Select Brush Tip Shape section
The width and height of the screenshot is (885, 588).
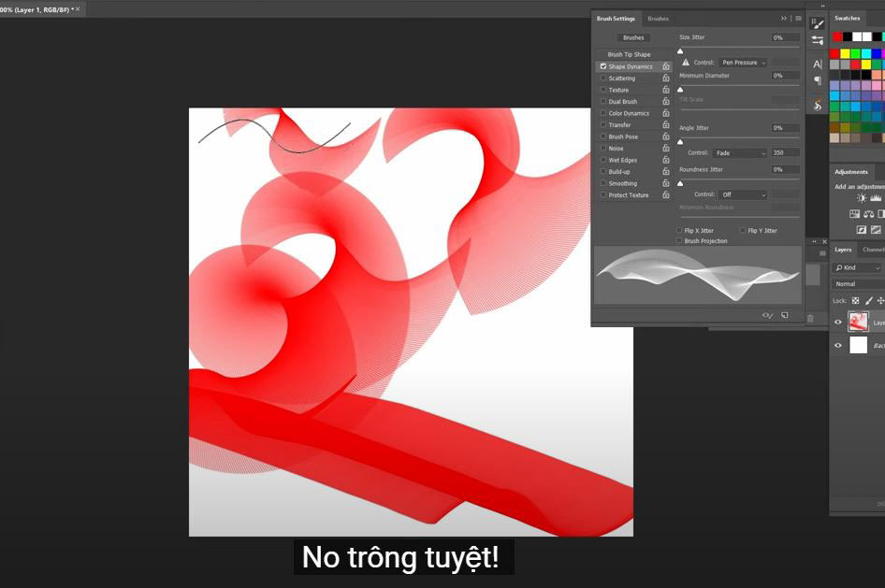click(629, 54)
